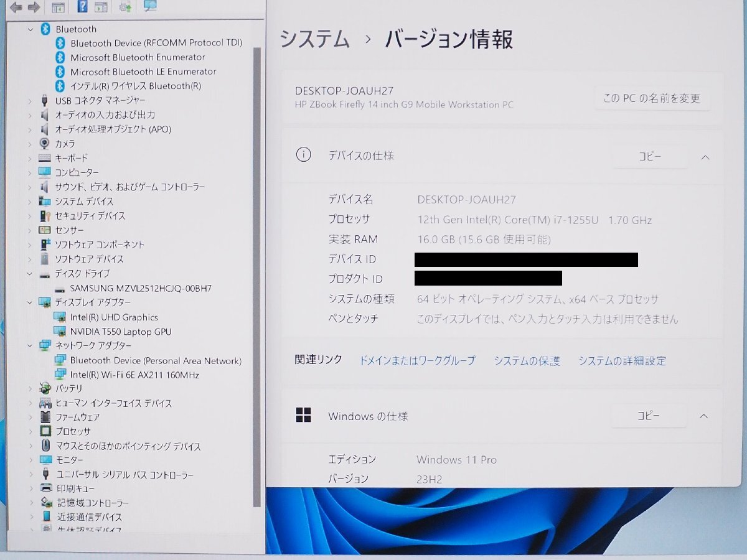The width and height of the screenshot is (747, 560).
Task: Open ドメインまたはワークグループ link
Action: (417, 361)
